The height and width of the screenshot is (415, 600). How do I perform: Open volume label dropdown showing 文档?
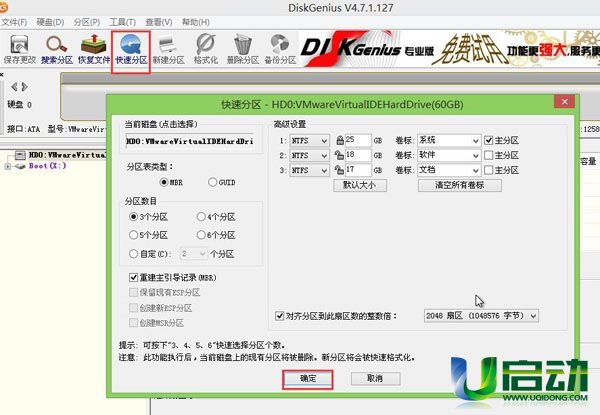(448, 170)
